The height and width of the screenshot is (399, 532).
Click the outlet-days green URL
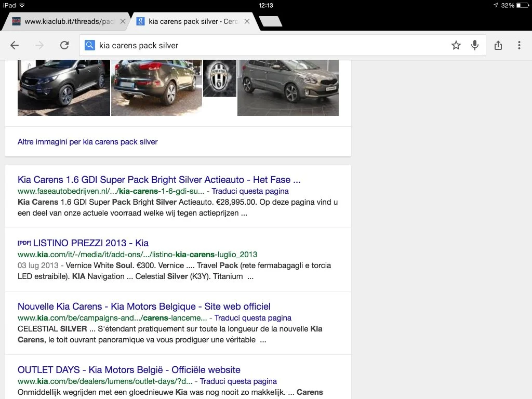(105, 381)
